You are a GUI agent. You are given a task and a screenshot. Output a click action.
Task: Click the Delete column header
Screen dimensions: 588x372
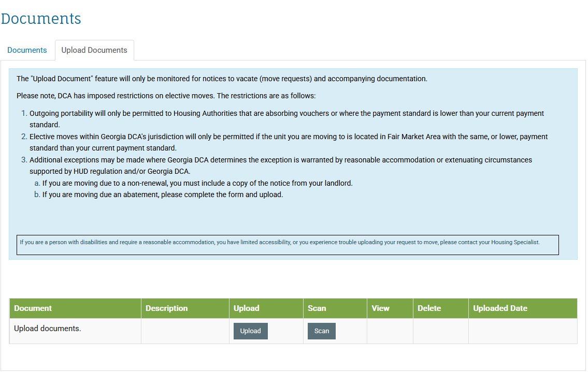point(429,308)
